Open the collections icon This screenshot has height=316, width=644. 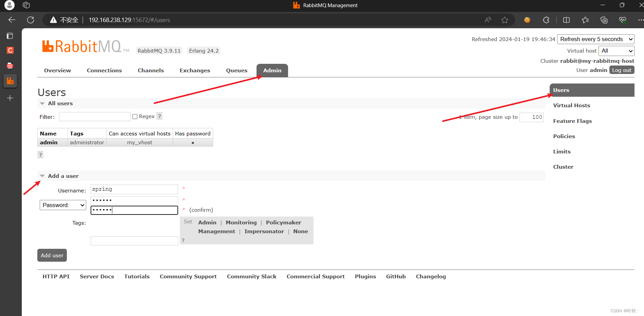[x=604, y=20]
